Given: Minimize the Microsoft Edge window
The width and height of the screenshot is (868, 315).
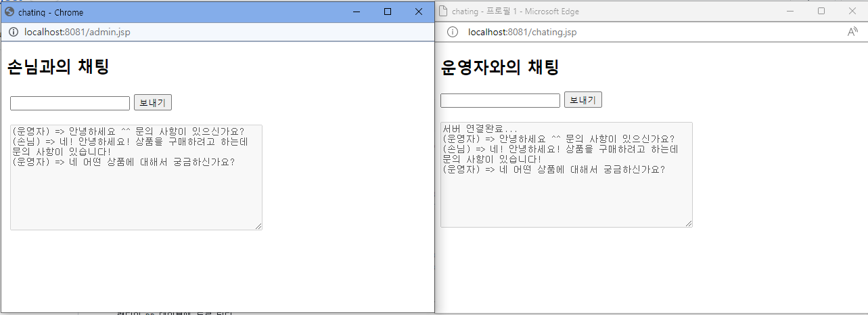Looking at the screenshot, I should coord(790,11).
